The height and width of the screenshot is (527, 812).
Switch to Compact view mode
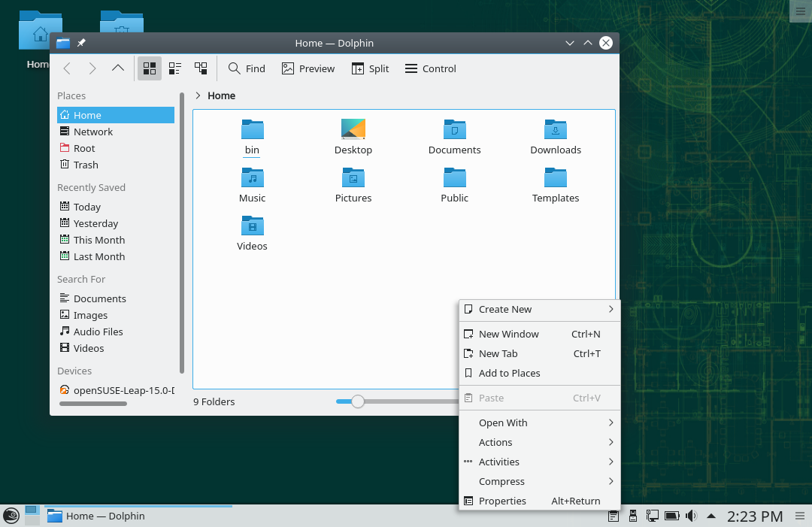tap(175, 68)
